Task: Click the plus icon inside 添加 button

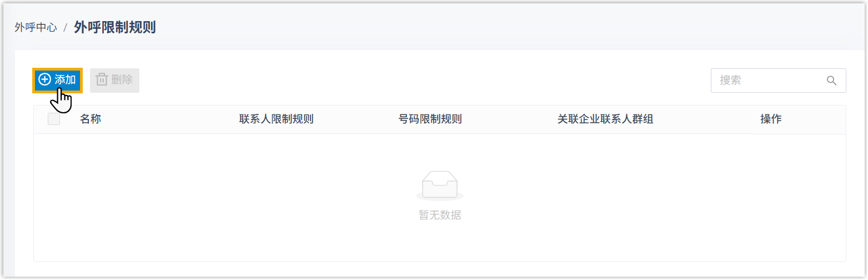Action: coord(44,80)
